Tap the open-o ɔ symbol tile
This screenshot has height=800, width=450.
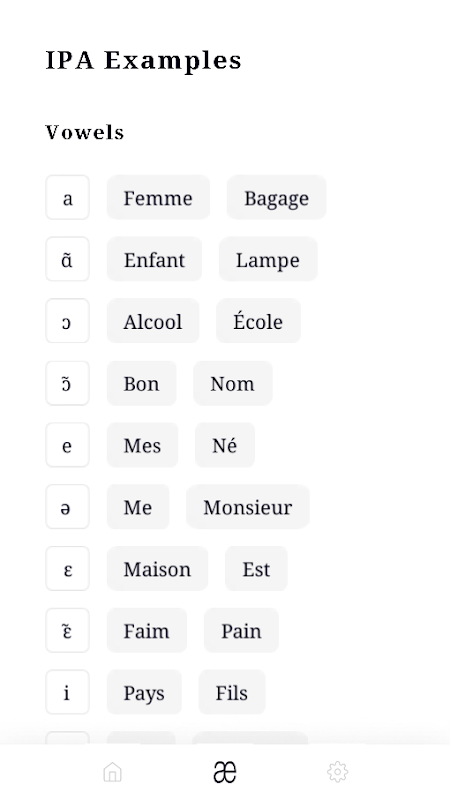pyautogui.click(x=67, y=321)
